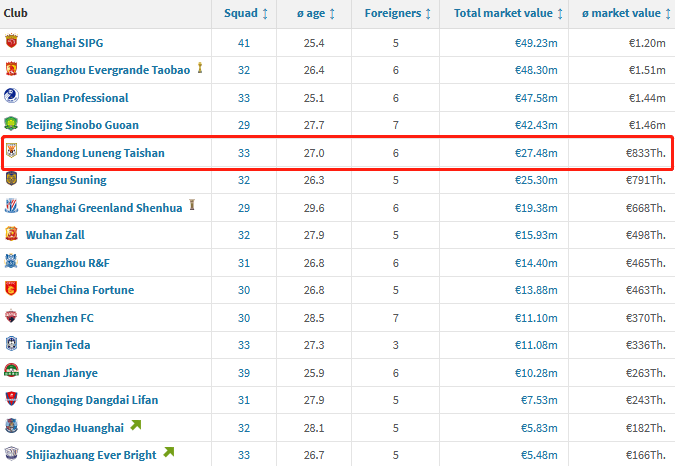Screen dimensions: 675x466
Task: Click the Shandong Luneng Taishan crest icon
Action: click(x=11, y=153)
